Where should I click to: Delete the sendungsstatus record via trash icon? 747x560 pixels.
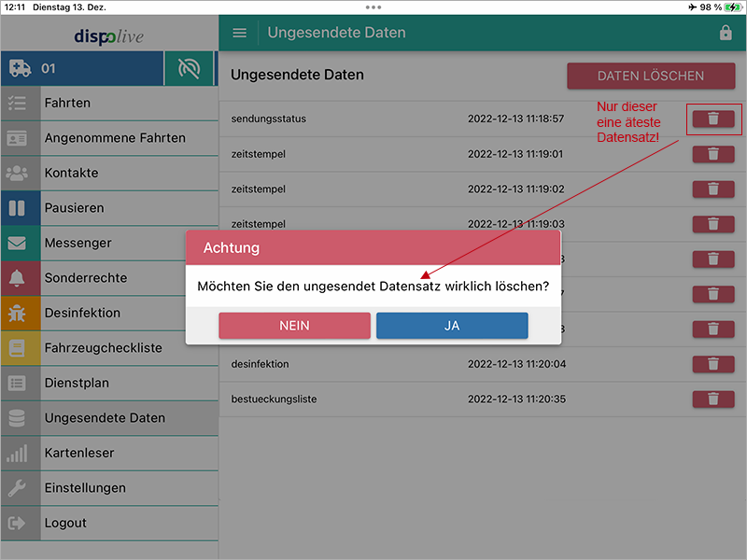(713, 119)
